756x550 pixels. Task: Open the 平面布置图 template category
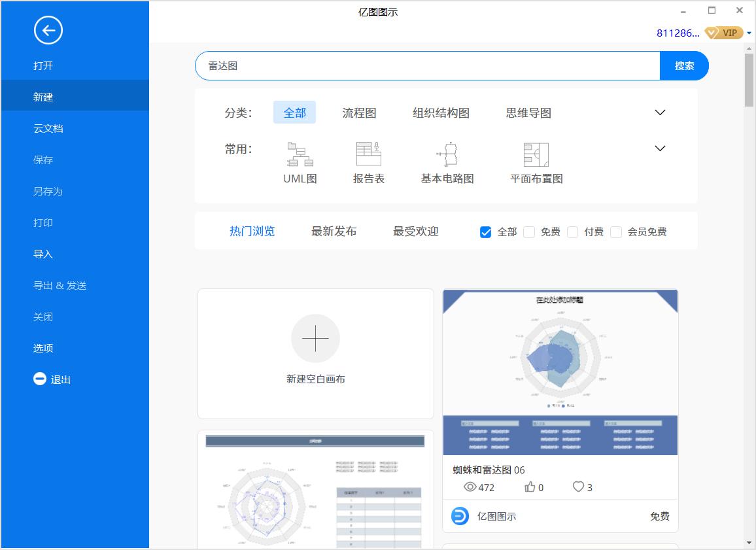click(535, 155)
